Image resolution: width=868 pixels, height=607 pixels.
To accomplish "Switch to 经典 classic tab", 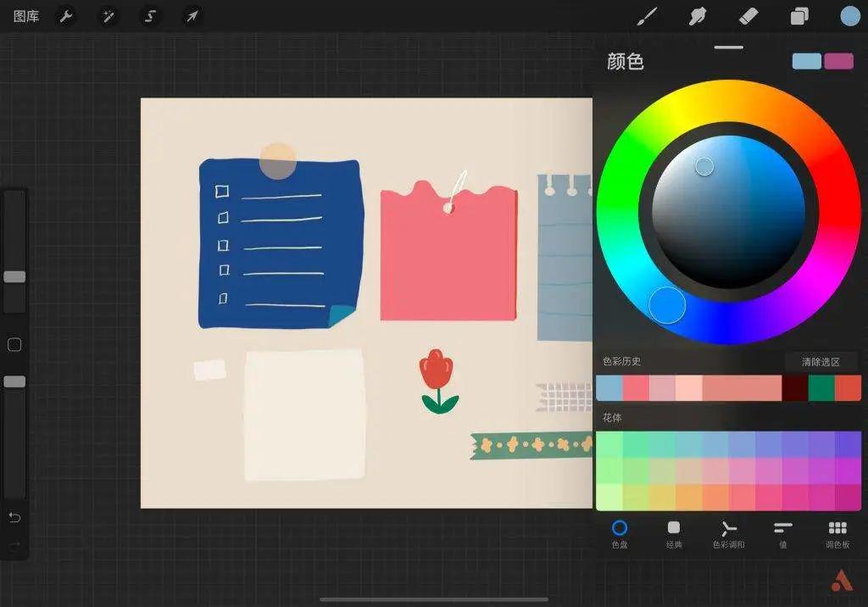I will point(674,534).
